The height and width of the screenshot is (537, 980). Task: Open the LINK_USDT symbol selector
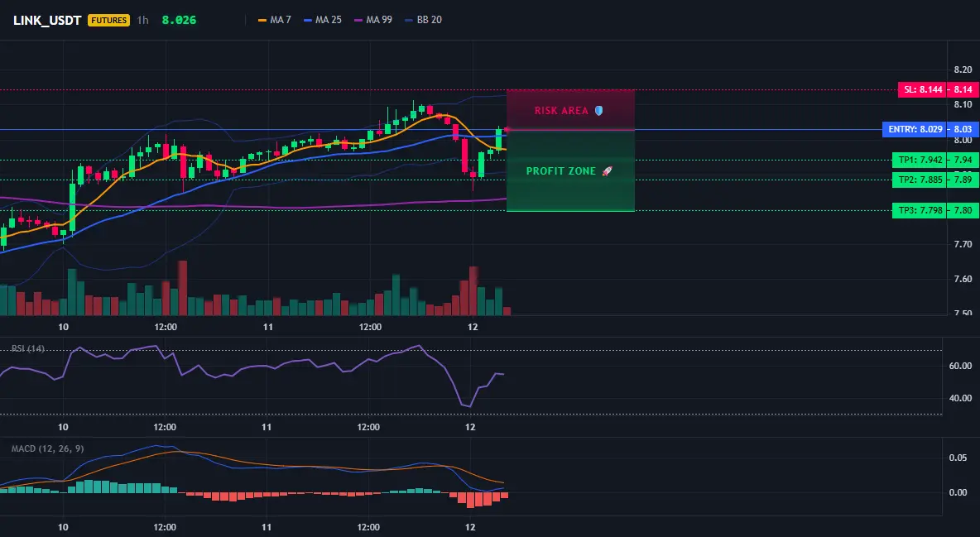click(x=47, y=20)
